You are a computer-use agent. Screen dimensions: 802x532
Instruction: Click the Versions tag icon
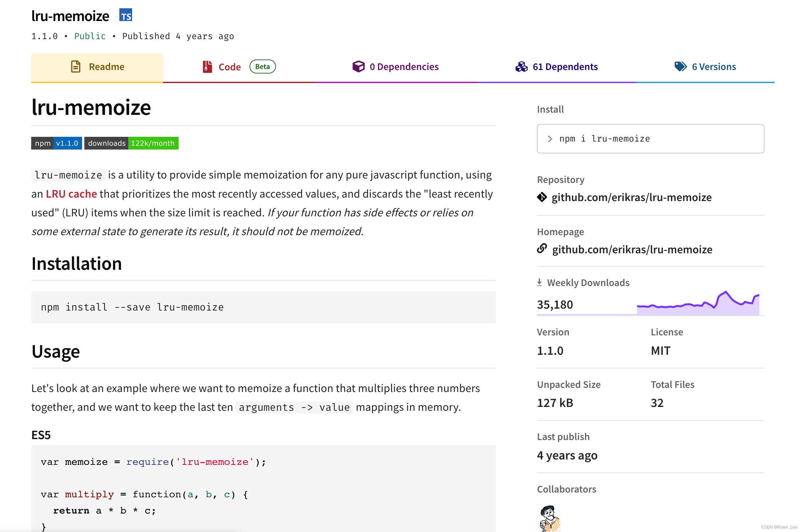tap(680, 66)
